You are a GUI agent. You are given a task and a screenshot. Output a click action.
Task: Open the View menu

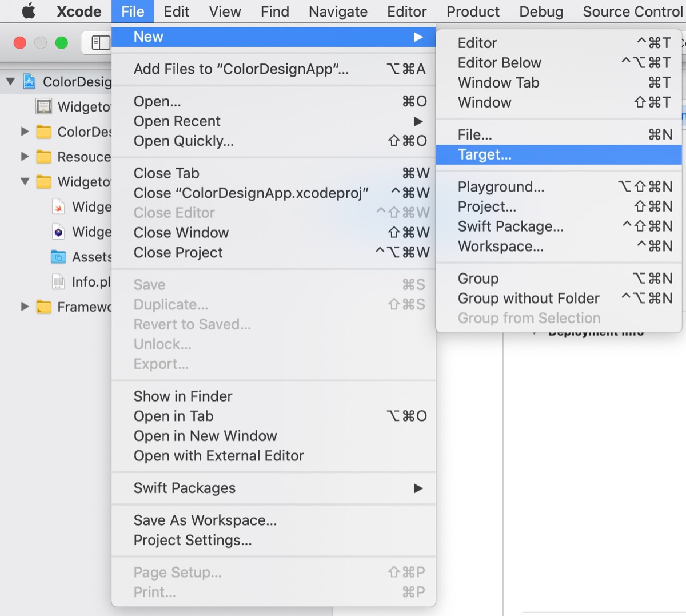pyautogui.click(x=225, y=11)
